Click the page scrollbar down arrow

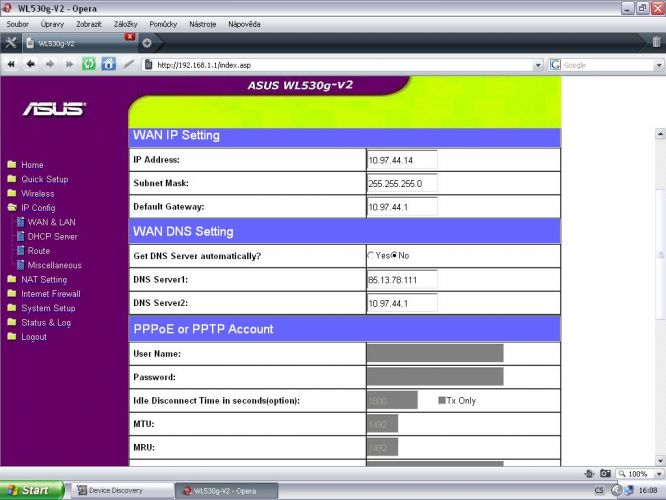(x=660, y=460)
